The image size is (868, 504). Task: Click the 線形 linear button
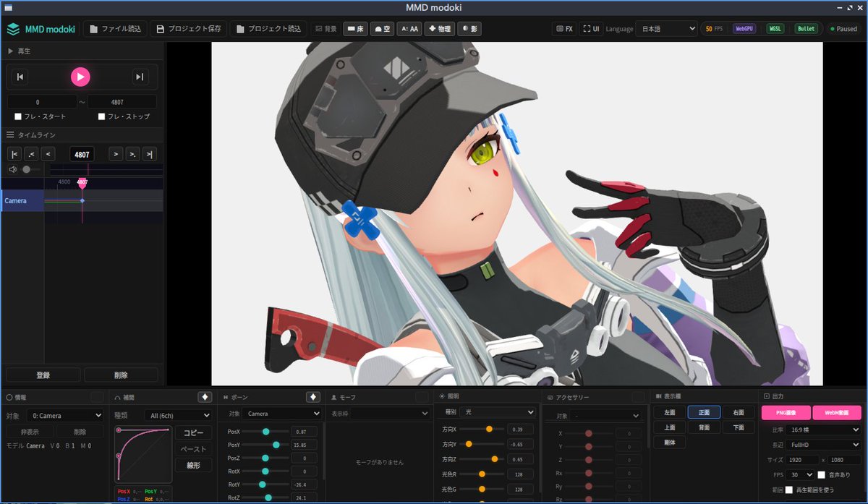click(193, 466)
